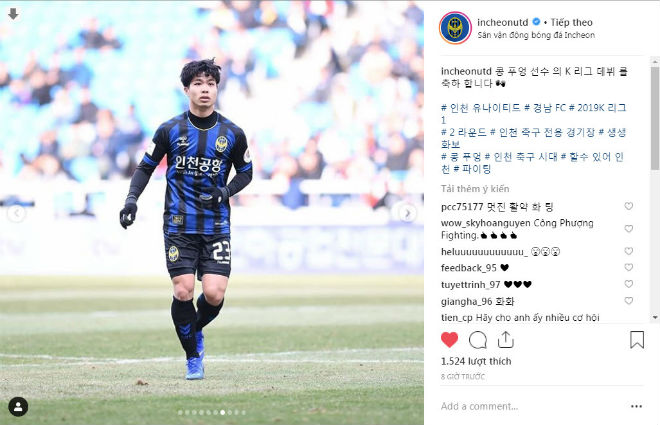Open incheonutd profile avatar
The image size is (660, 425).
(x=455, y=28)
